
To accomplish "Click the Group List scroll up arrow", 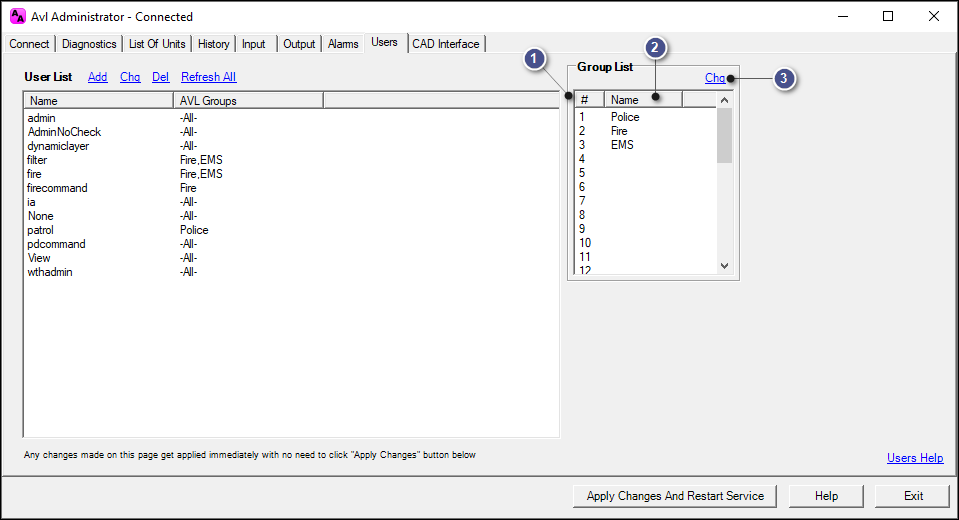I will click(x=724, y=100).
